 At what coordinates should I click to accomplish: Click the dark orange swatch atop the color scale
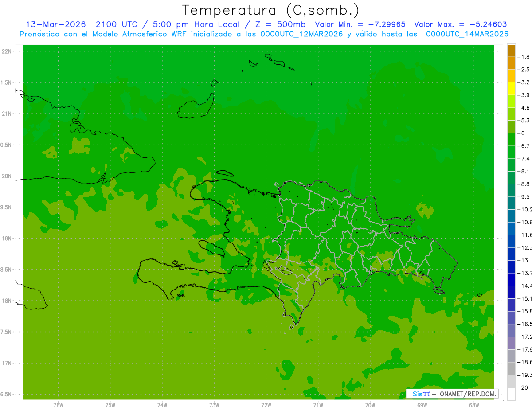(511, 51)
